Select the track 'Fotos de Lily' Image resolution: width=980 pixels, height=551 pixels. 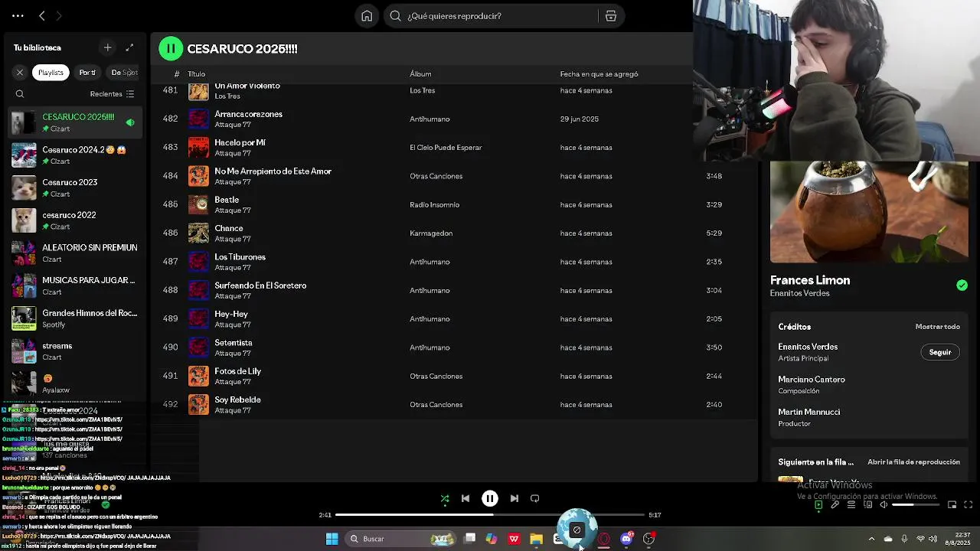237,371
